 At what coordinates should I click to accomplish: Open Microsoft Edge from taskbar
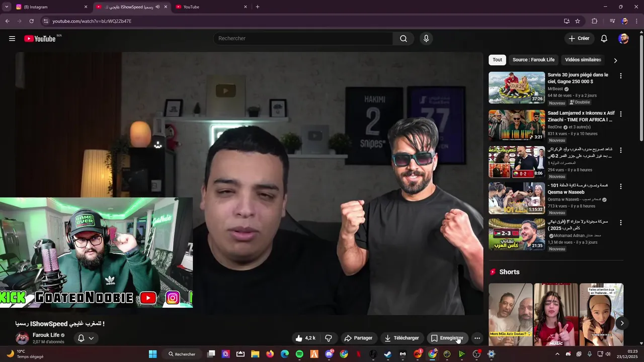pos(285,354)
